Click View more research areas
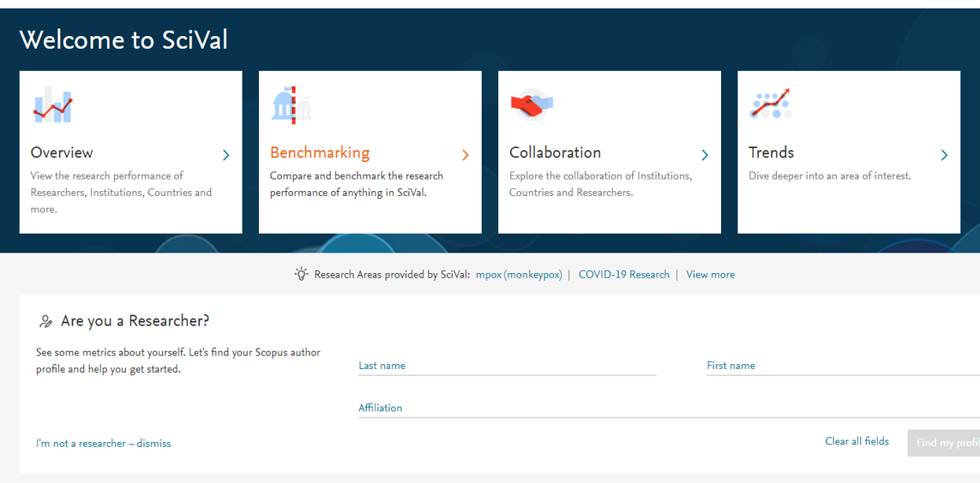 [x=710, y=275]
